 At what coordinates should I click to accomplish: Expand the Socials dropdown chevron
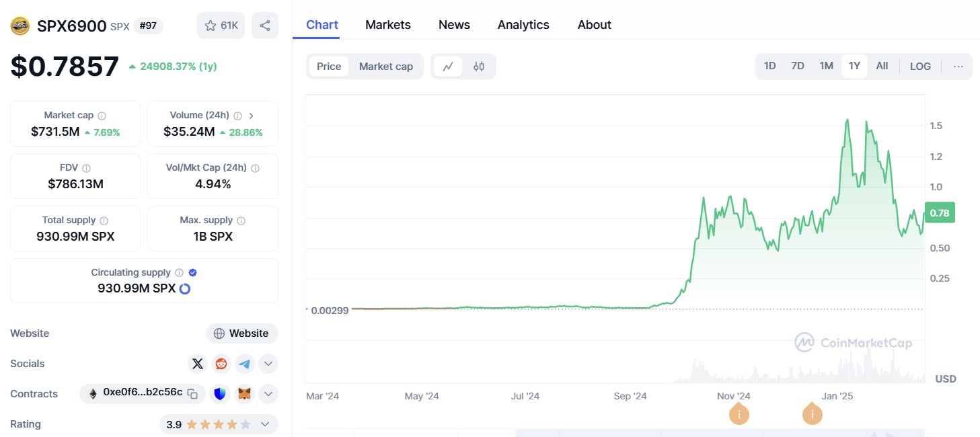click(x=268, y=364)
